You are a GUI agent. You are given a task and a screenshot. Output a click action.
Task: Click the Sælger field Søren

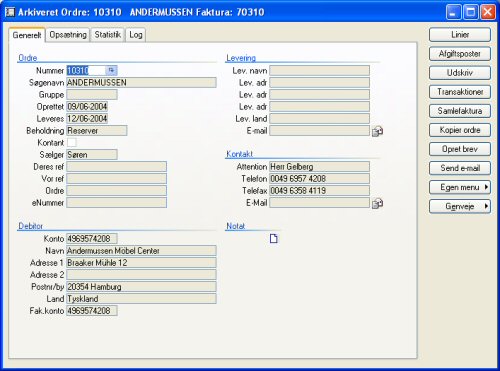tap(92, 154)
